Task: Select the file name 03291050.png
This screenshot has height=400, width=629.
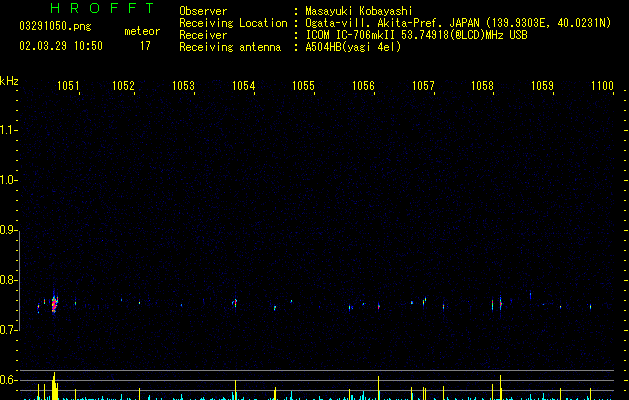Action: pyautogui.click(x=55, y=26)
